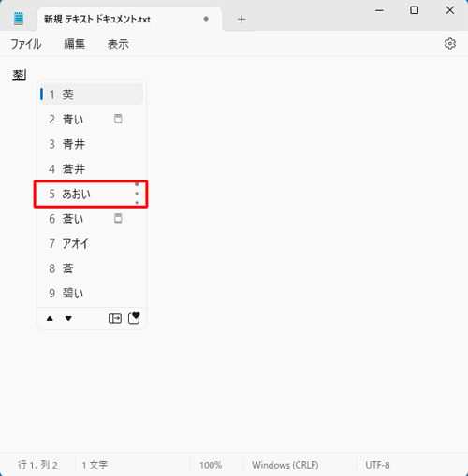Click the UTF-8 encoding indicator

click(x=377, y=465)
